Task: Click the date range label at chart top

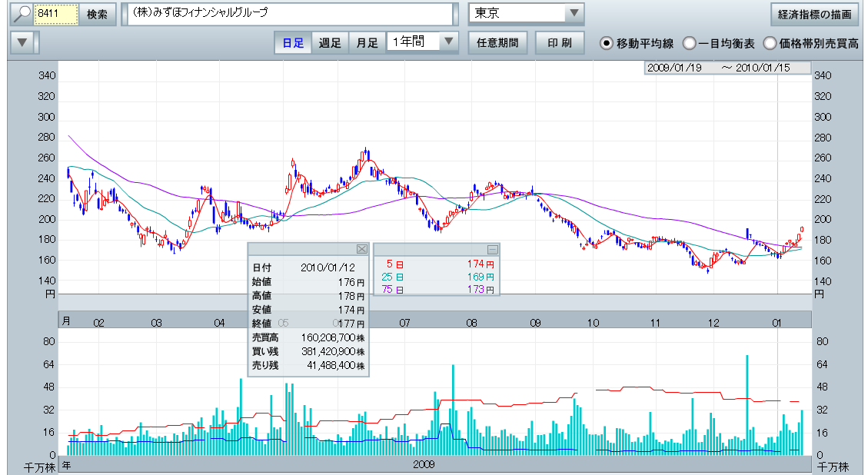Action: coord(727,68)
